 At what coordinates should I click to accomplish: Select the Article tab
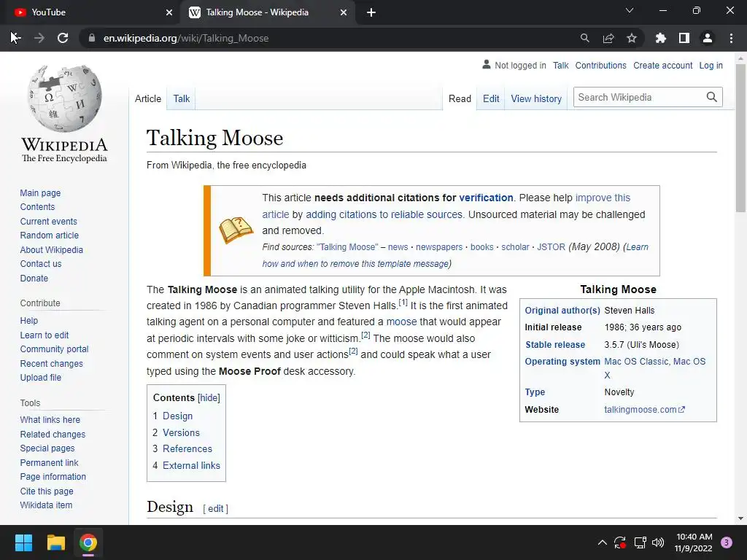148,98
